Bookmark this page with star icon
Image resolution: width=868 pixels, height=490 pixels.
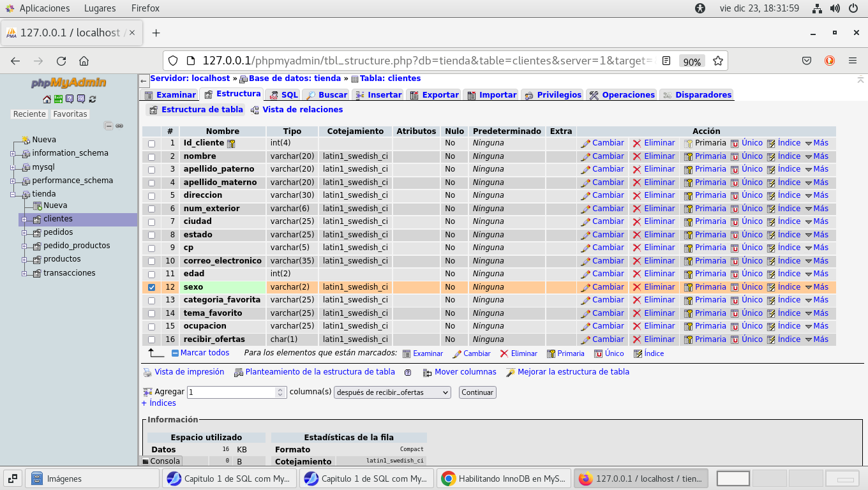coord(717,61)
